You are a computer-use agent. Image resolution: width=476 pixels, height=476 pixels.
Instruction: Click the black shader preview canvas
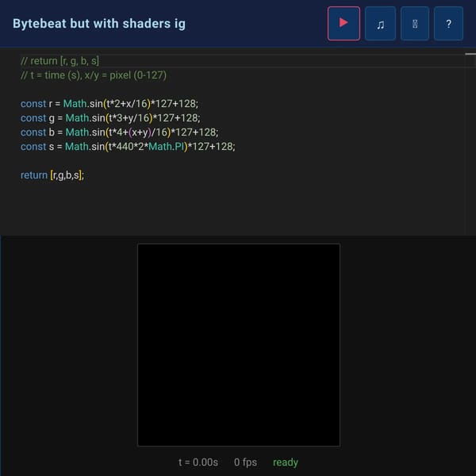tap(239, 345)
